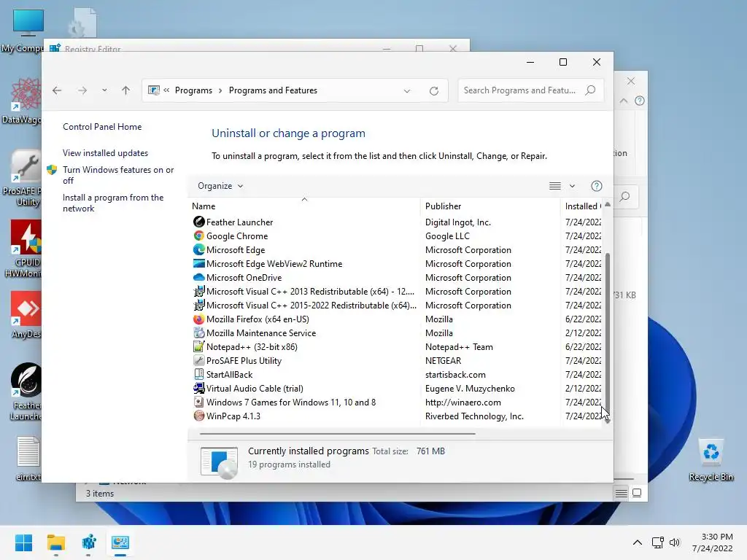This screenshot has width=747, height=560.
Task: Open the help question mark button
Action: pos(597,186)
